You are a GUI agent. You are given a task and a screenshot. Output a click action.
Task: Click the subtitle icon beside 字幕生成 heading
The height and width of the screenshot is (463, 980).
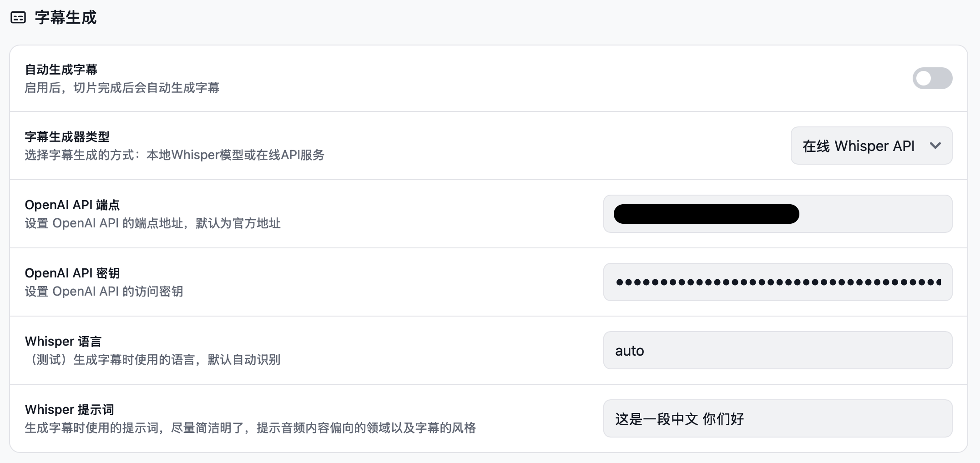pyautogui.click(x=18, y=18)
